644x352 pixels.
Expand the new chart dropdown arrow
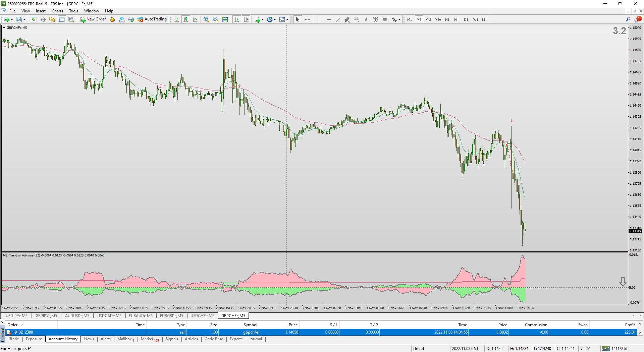point(12,19)
